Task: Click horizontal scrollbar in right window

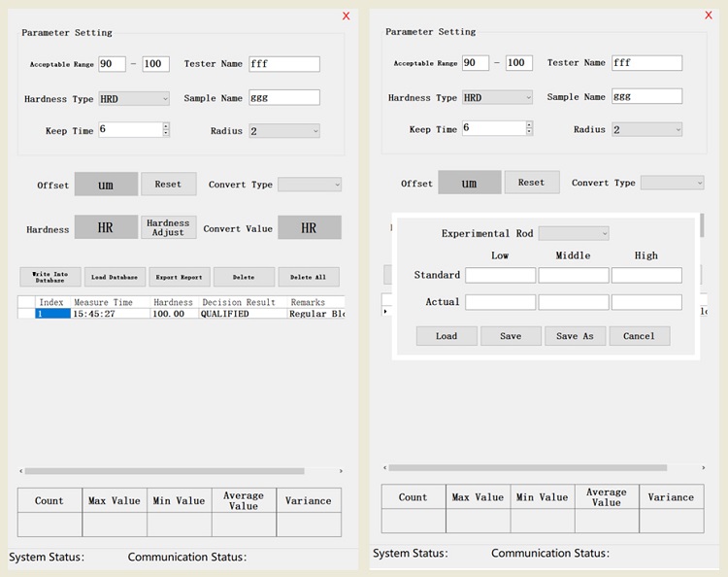Action: tap(528, 467)
